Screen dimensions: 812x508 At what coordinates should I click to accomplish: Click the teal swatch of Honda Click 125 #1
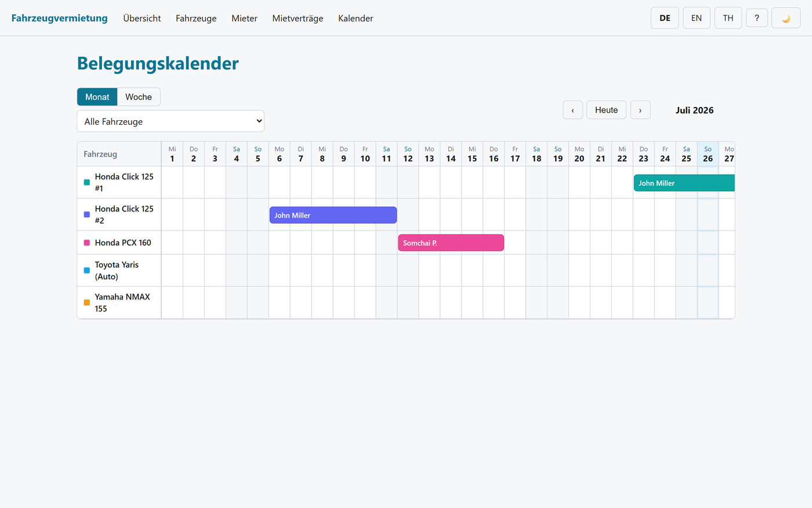tap(87, 182)
